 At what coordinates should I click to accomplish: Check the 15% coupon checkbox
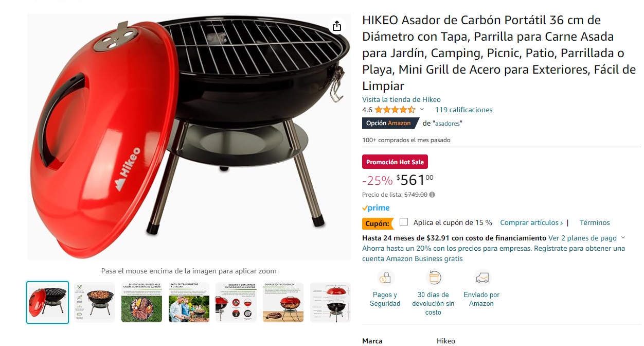coord(404,222)
